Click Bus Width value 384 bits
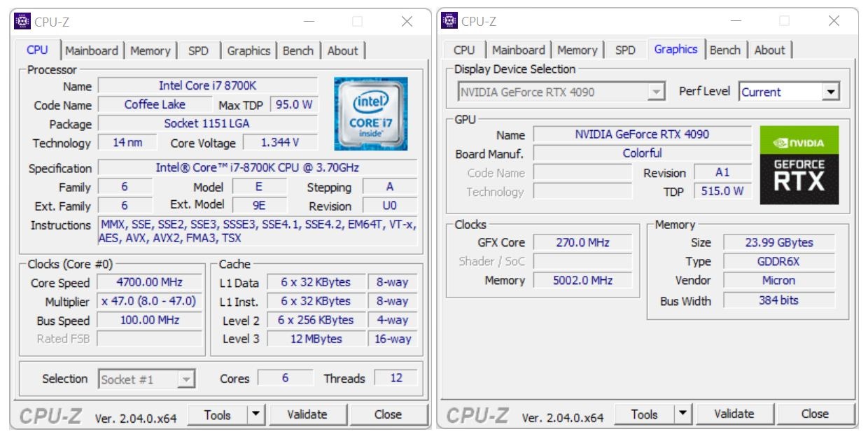 [779, 300]
